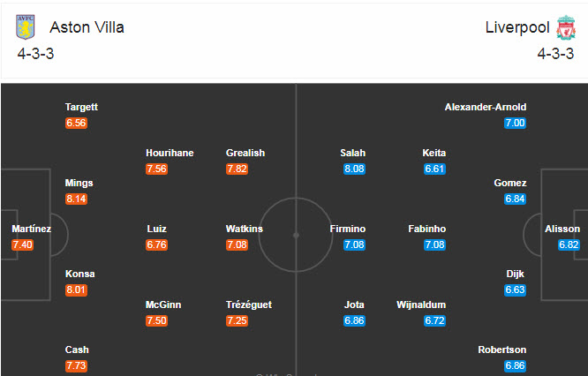Click Salah's 8.08 rating badge

pyautogui.click(x=353, y=169)
